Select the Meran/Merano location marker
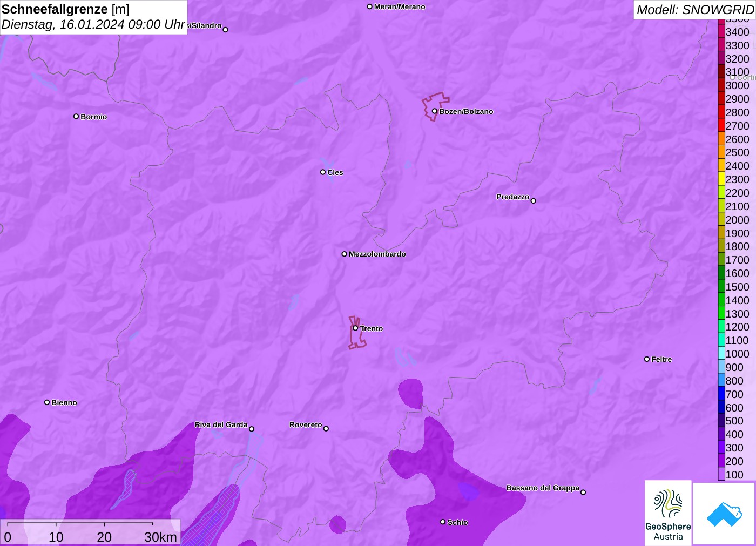The height and width of the screenshot is (546, 756). point(369,6)
